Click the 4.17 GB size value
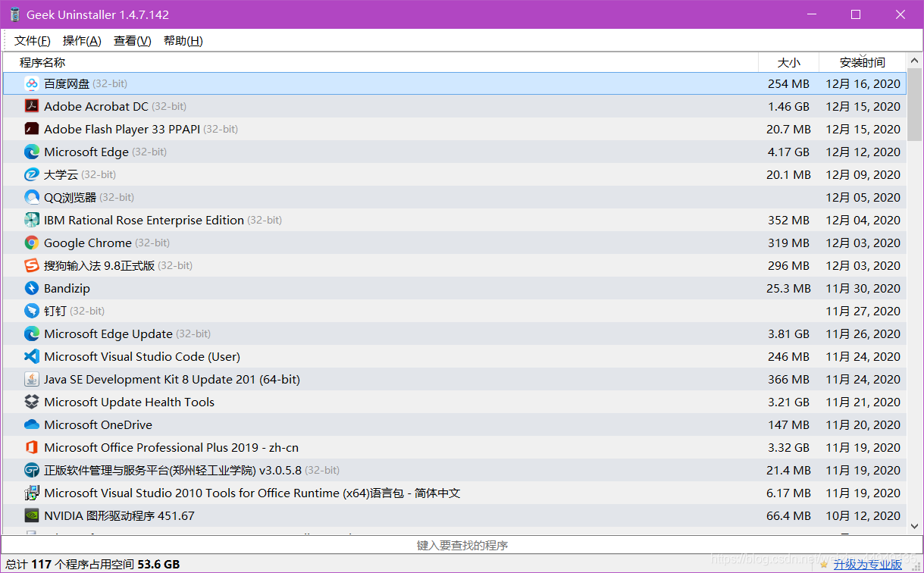The width and height of the screenshot is (924, 573). pyautogui.click(x=788, y=152)
